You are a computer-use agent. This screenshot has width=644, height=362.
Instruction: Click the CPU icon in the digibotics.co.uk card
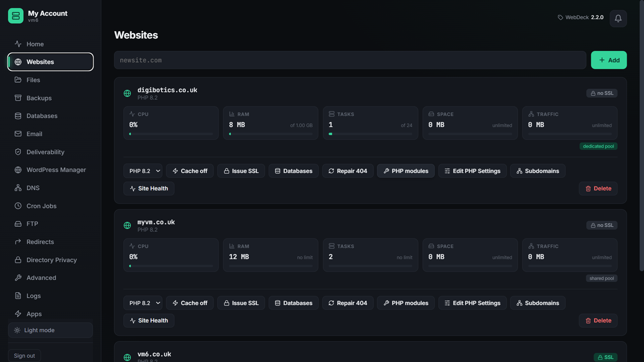[x=132, y=114]
